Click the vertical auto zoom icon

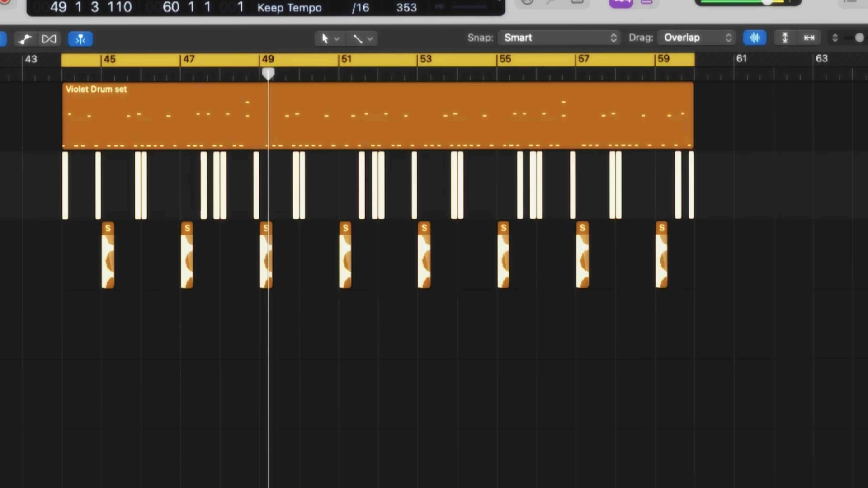coord(785,38)
